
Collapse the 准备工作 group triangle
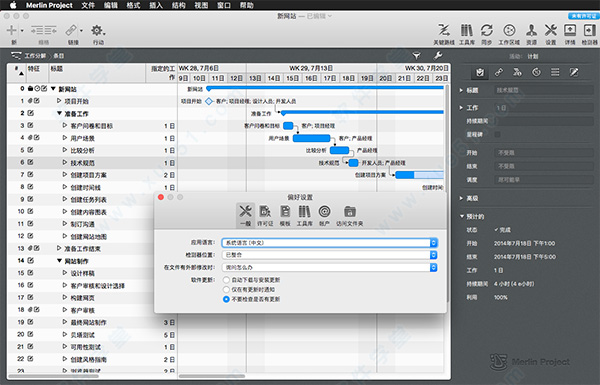[59, 113]
